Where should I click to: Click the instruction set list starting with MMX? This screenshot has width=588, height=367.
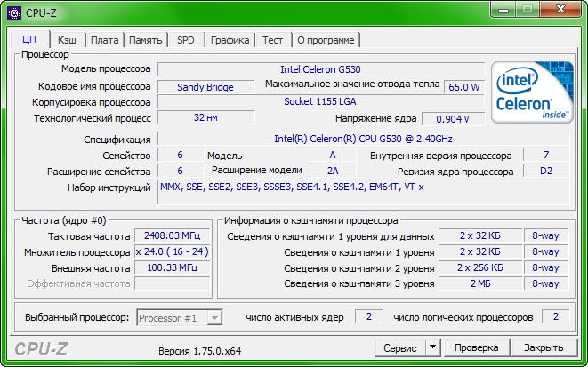click(363, 192)
